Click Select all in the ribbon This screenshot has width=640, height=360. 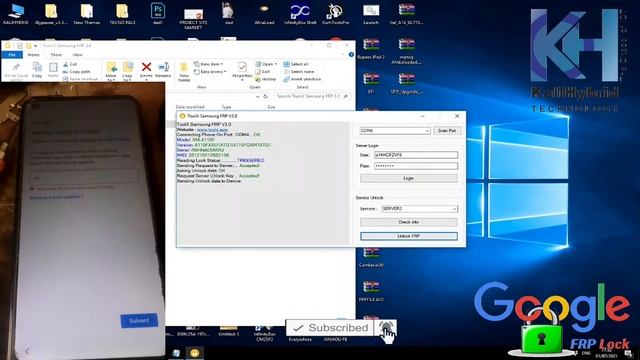(296, 64)
